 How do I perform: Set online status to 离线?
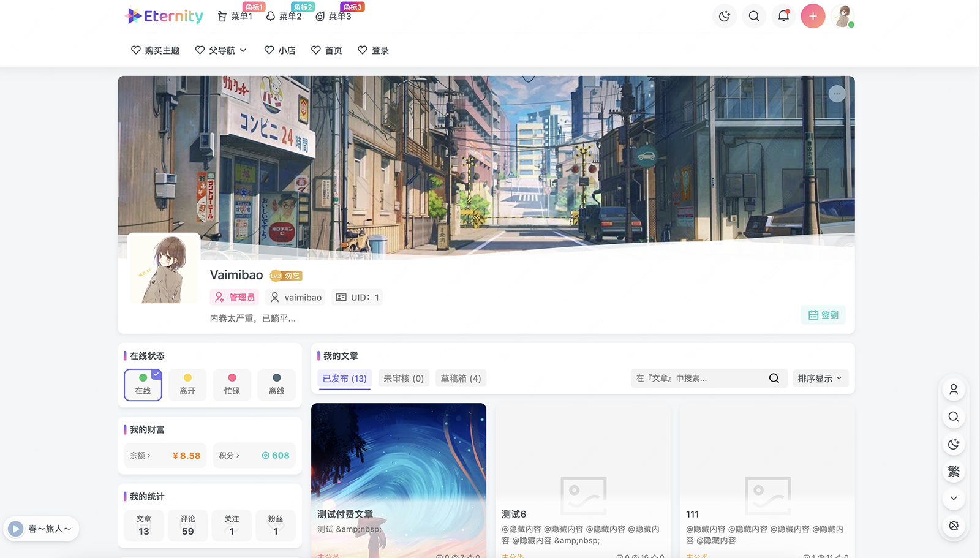click(x=276, y=384)
